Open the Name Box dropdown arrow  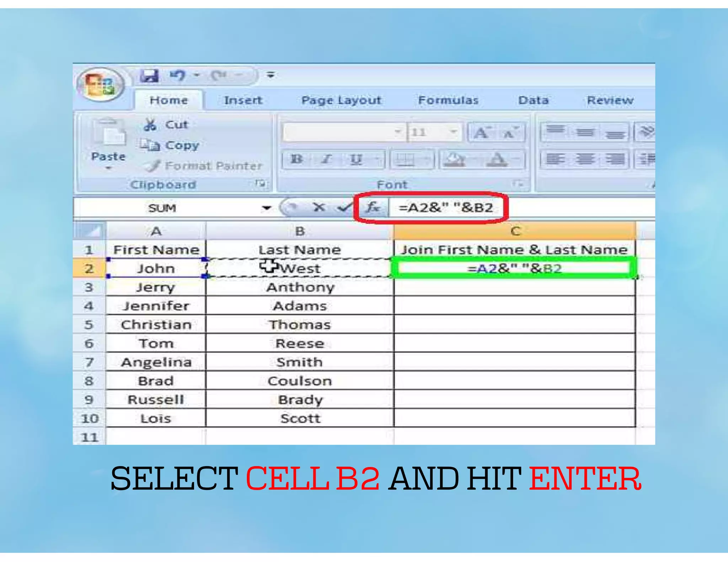click(266, 208)
